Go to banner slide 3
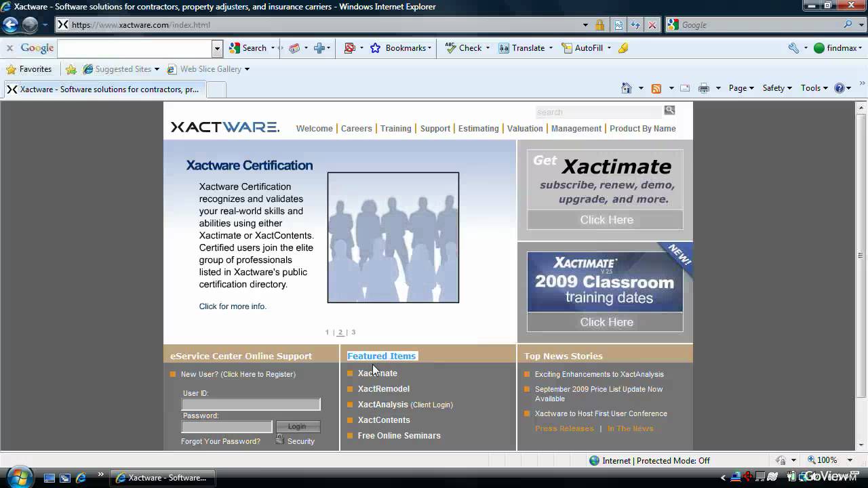Viewport: 868px width, 488px height. [353, 332]
